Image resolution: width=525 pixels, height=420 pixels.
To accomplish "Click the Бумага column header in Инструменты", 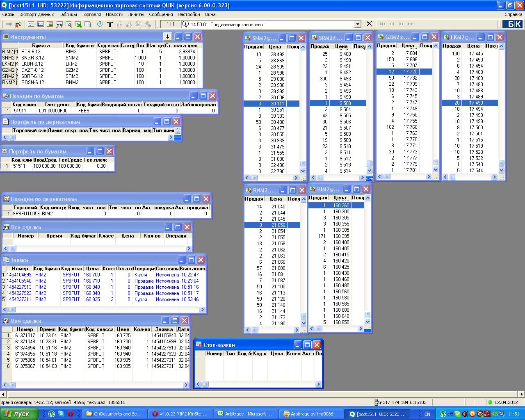I will (41, 46).
